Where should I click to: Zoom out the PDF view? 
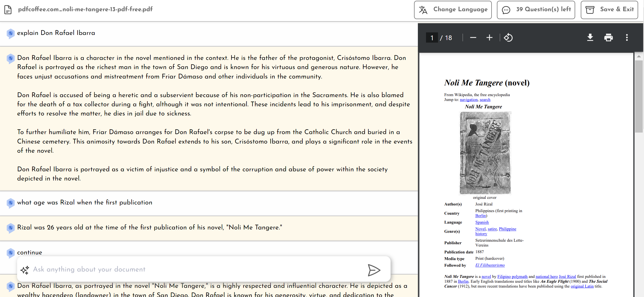[x=473, y=38]
